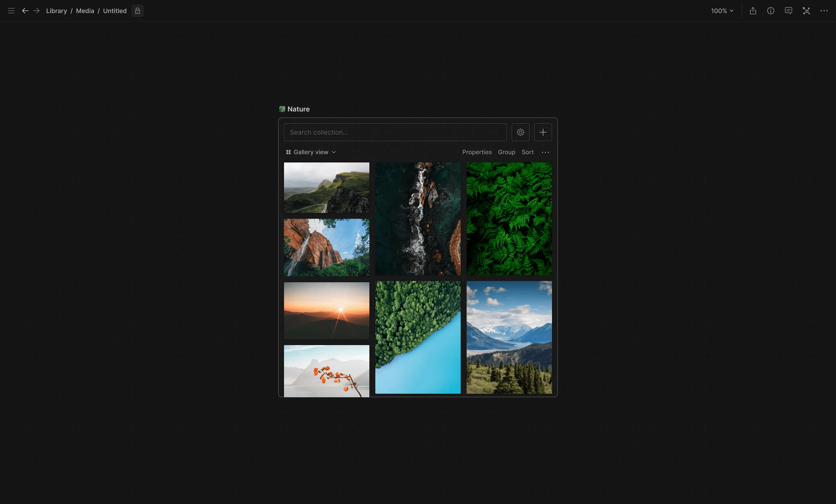Add new item with plus button

tap(543, 132)
